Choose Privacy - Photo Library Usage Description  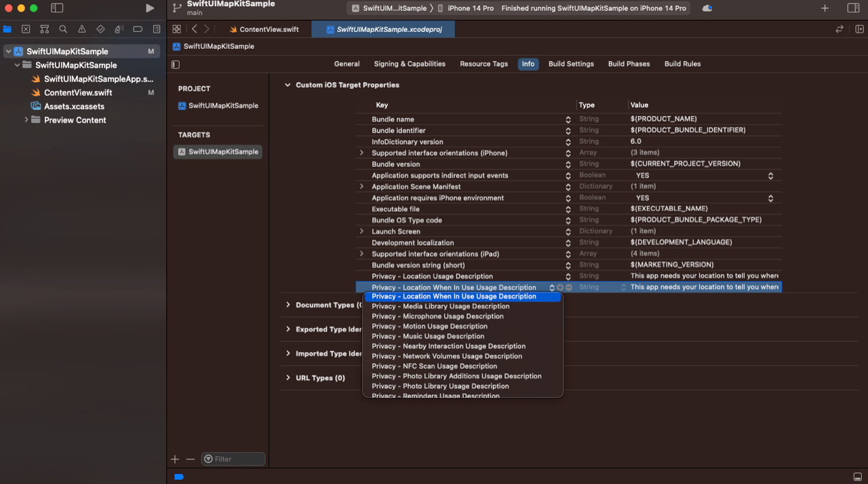(x=440, y=386)
